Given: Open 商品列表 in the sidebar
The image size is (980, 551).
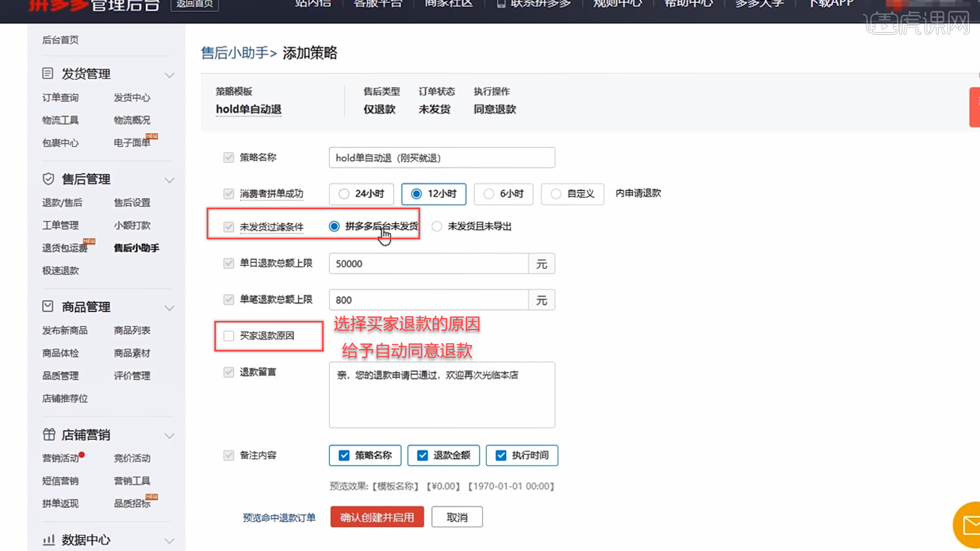Looking at the screenshot, I should point(132,330).
